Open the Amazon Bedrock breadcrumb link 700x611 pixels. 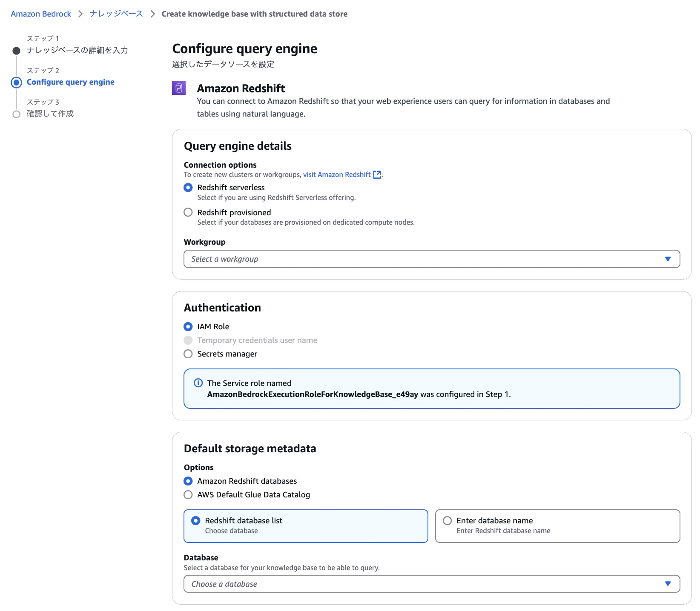[41, 14]
